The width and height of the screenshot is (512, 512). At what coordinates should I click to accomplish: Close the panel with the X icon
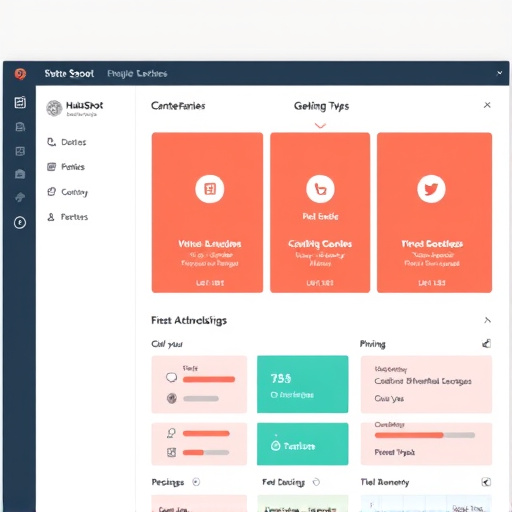tap(487, 105)
